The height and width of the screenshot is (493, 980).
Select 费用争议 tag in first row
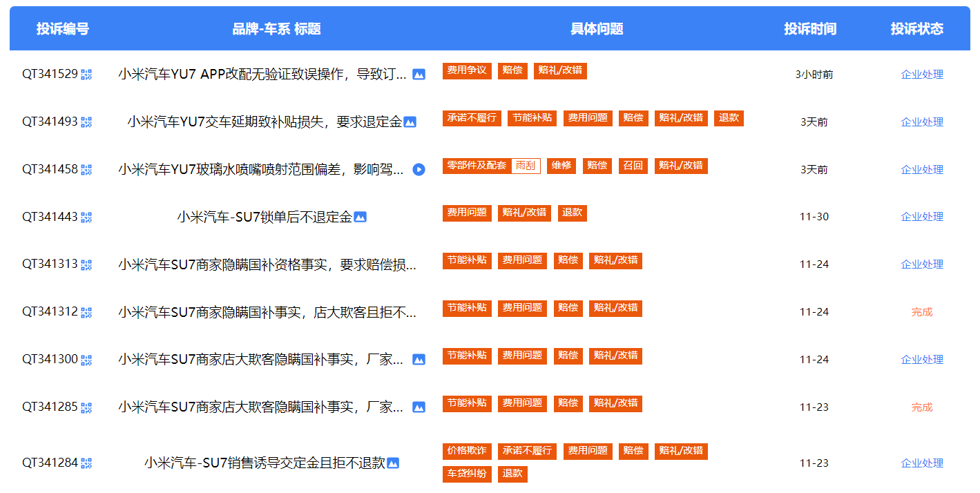point(467,70)
